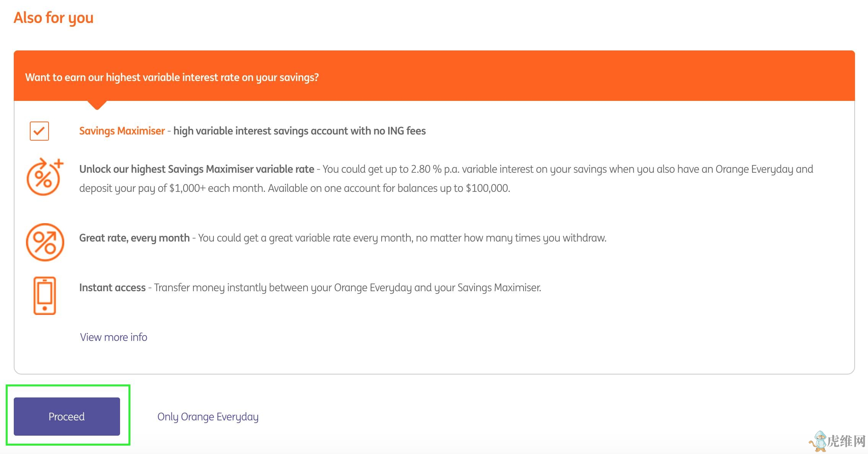This screenshot has width=868, height=454.
Task: Click the bold 'Great rate, every month' text
Action: (x=134, y=238)
